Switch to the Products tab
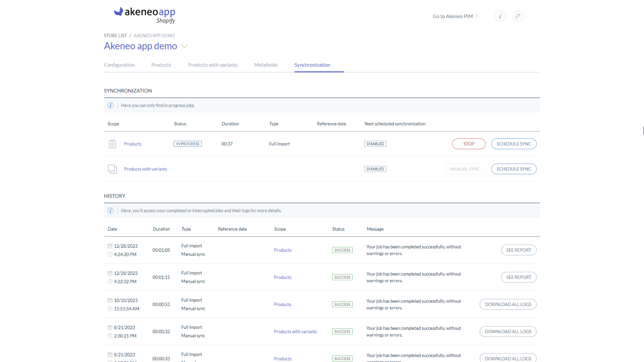The image size is (644, 362). [x=161, y=65]
